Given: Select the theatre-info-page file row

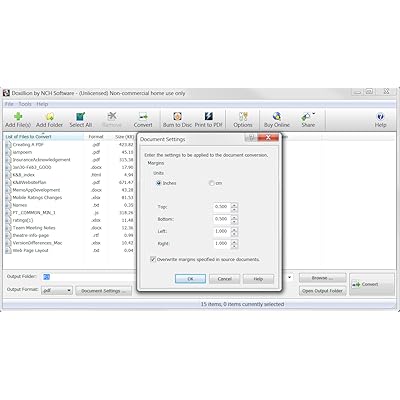Looking at the screenshot, I should click(x=70, y=235).
